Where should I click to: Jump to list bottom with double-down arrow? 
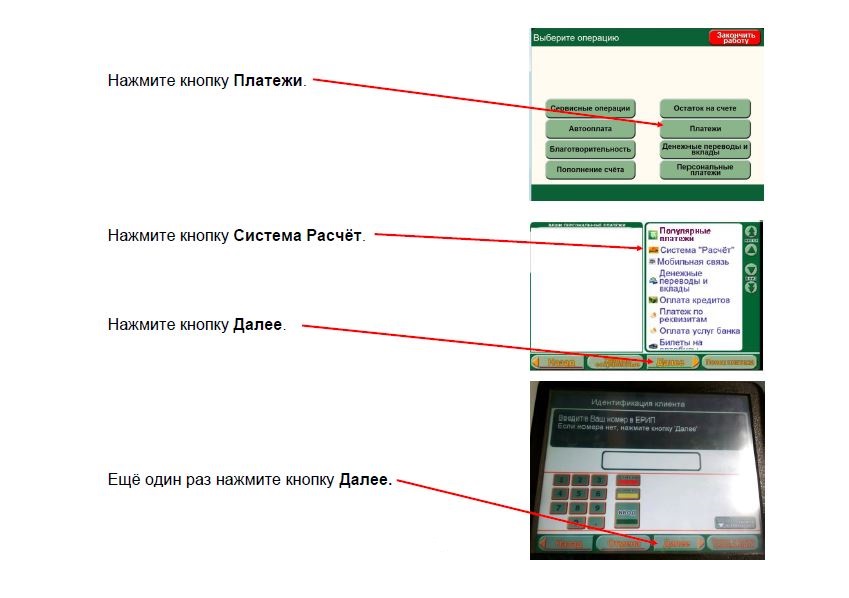click(751, 285)
